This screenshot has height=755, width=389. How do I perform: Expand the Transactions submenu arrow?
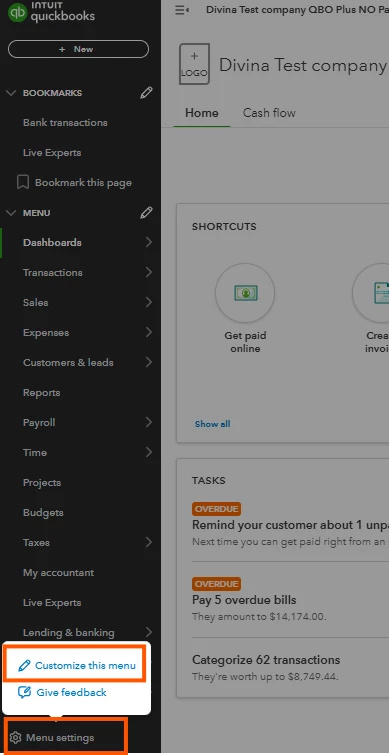click(x=148, y=273)
